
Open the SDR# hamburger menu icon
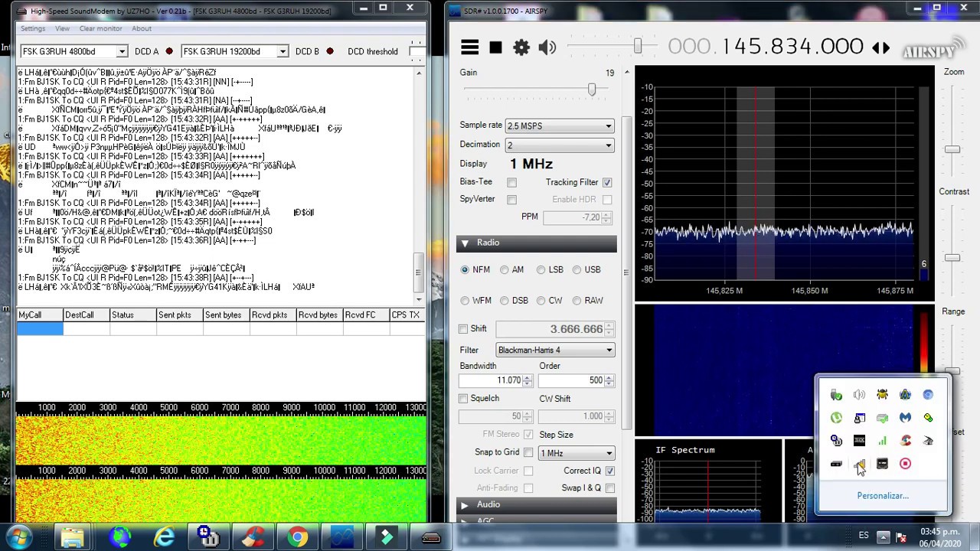469,47
